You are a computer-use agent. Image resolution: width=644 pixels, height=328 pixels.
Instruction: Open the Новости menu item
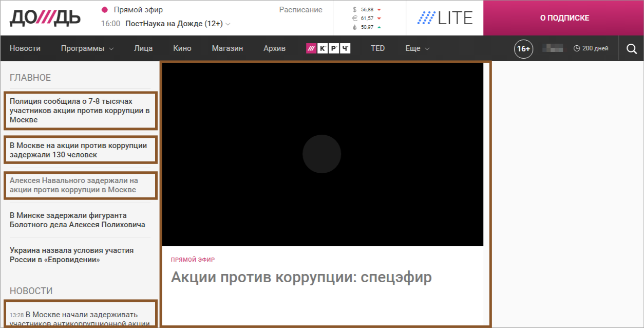click(25, 48)
